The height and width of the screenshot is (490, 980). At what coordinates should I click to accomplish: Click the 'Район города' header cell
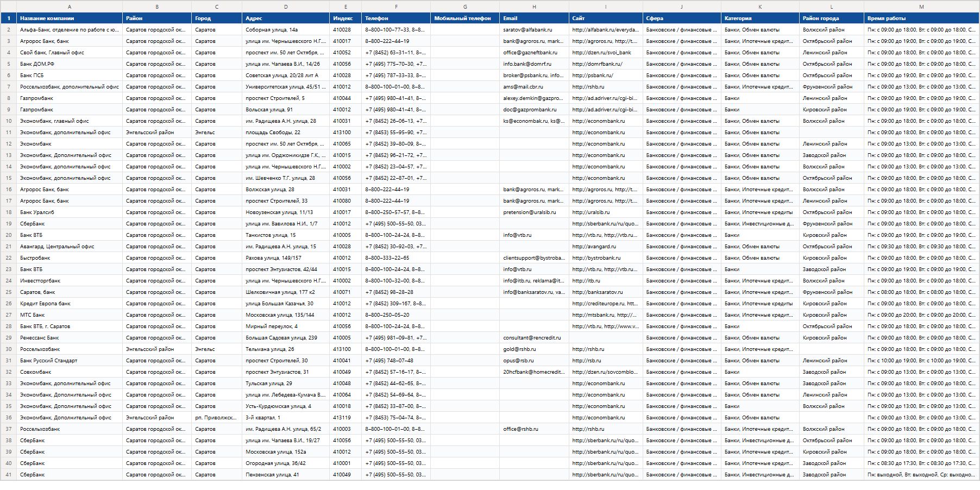coord(832,18)
